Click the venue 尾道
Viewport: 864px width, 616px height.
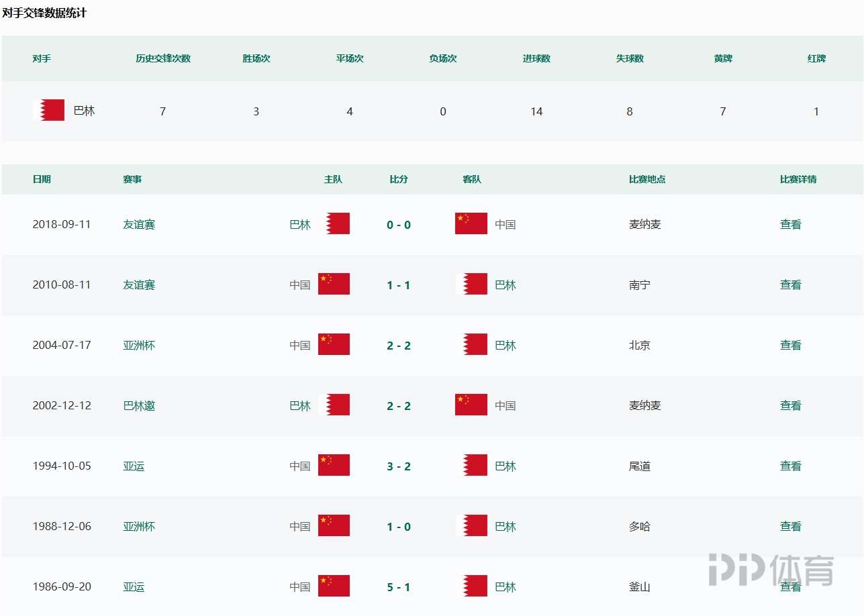tap(640, 466)
